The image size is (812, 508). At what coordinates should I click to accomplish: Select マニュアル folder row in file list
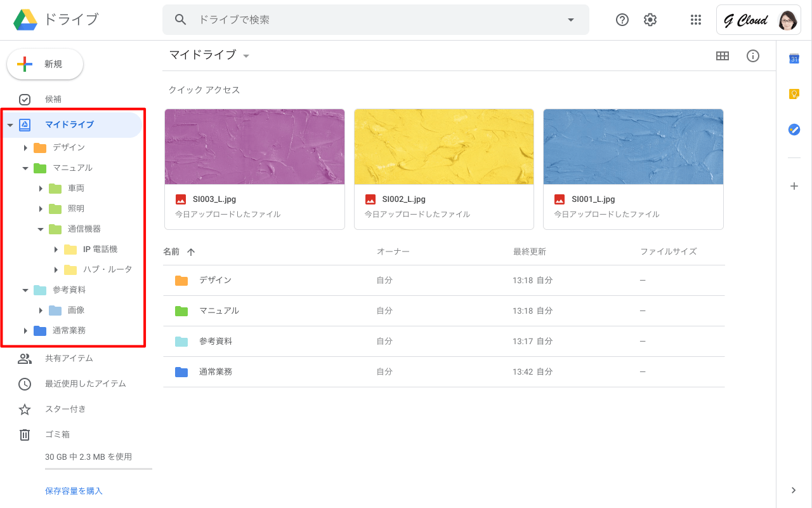tap(444, 311)
